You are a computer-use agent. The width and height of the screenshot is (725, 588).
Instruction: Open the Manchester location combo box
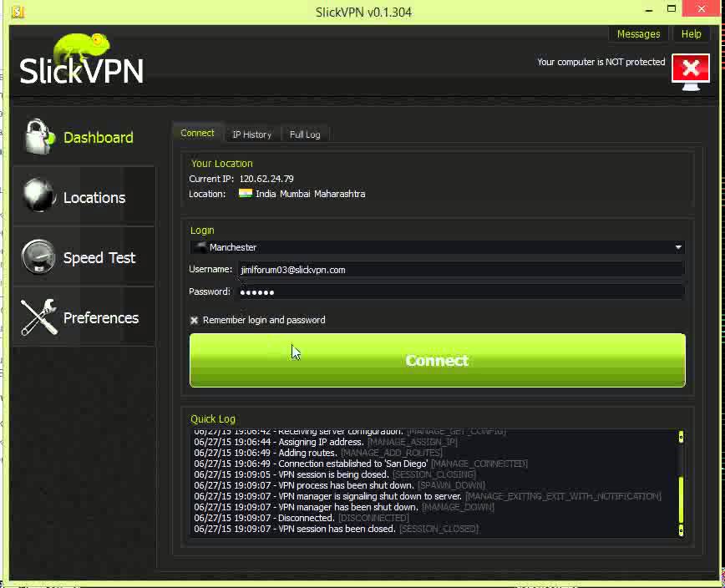click(438, 247)
